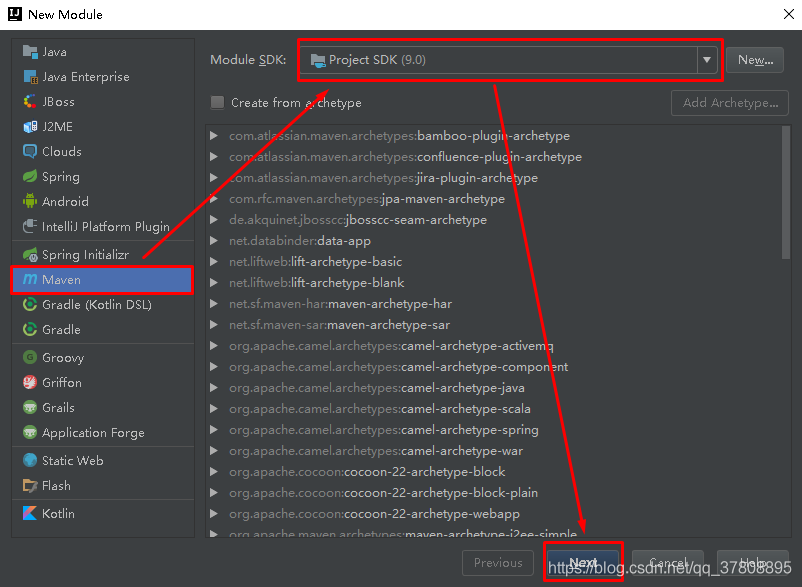
Task: Click the New... SDK button
Action: coord(754,60)
